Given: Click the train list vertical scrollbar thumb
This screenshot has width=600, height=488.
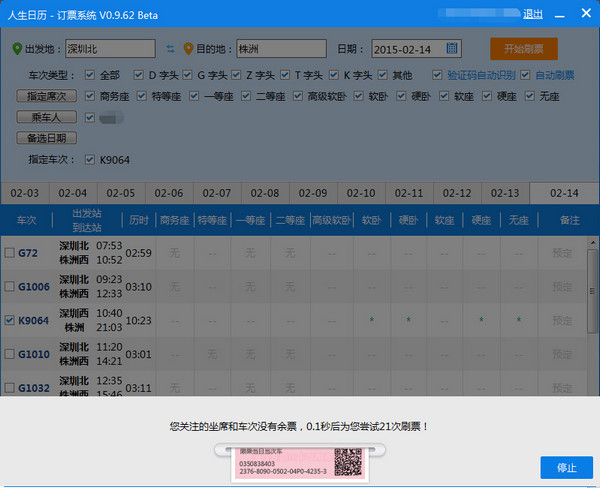Looking at the screenshot, I should (593, 291).
